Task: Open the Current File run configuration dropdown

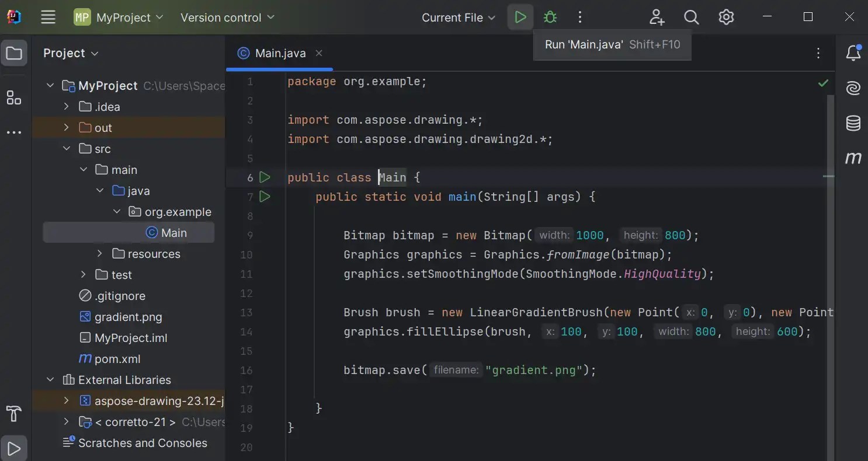Action: pyautogui.click(x=458, y=17)
